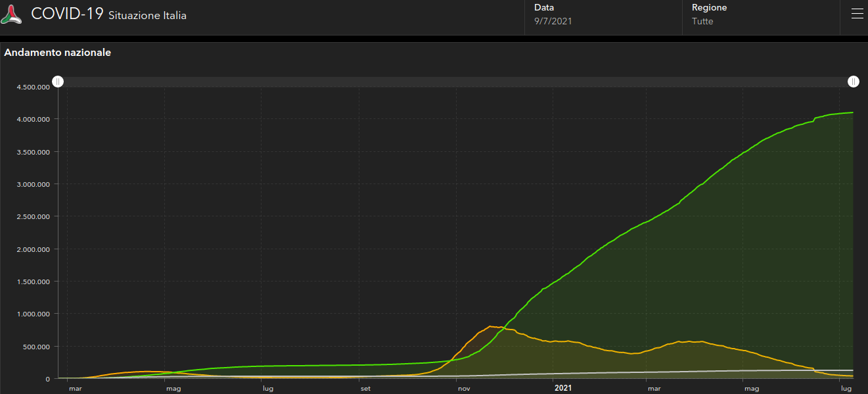Click the grey line's right end
The height and width of the screenshot is (394, 868).
[x=852, y=370]
